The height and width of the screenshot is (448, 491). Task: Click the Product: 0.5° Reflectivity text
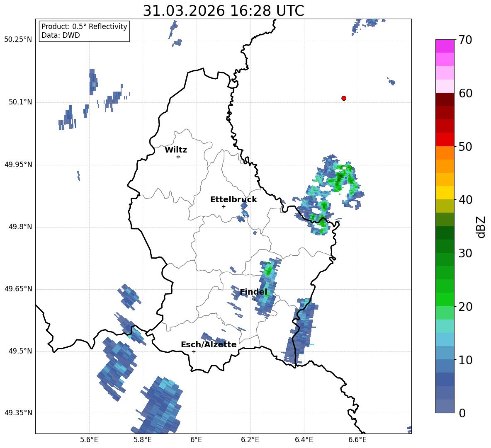click(x=84, y=27)
